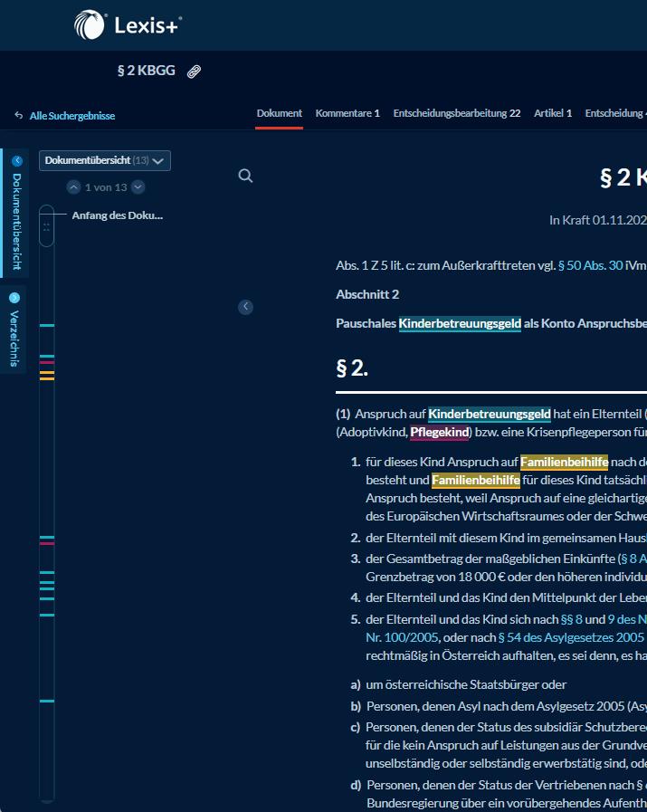Click item 4 Mittelpunkt der Lebensinteressen line
Image resolution: width=647 pixels, height=812 pixels.
(499, 597)
